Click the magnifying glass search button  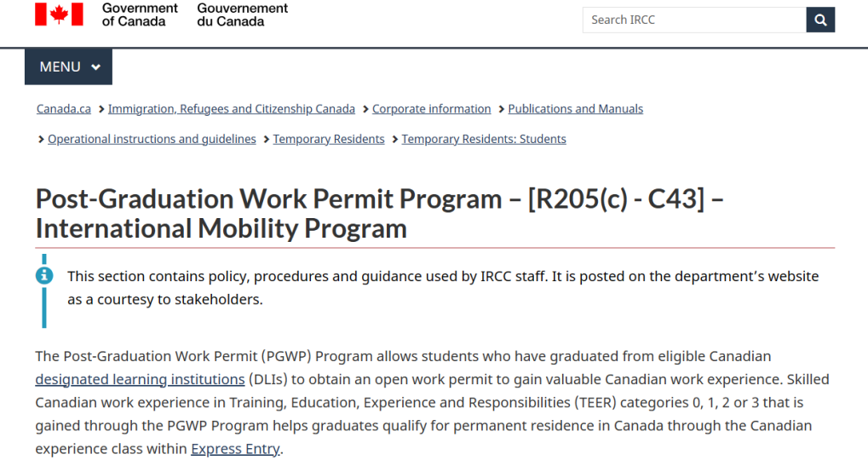pos(820,20)
